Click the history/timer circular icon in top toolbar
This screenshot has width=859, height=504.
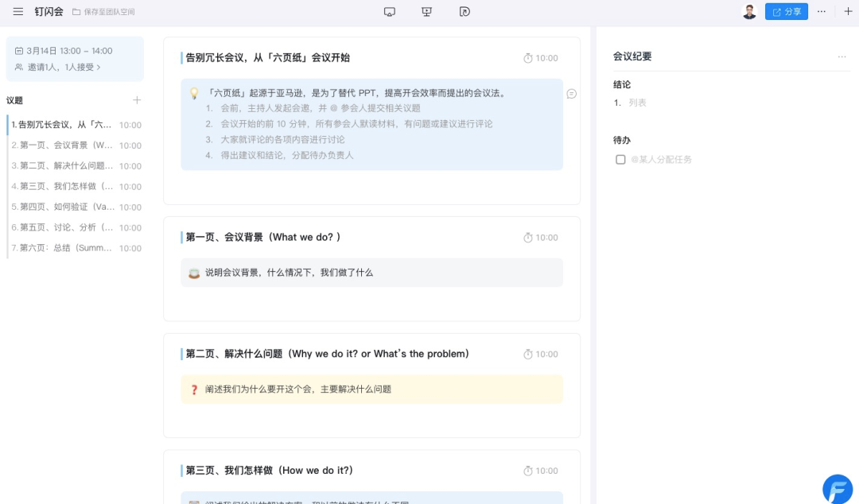(464, 11)
